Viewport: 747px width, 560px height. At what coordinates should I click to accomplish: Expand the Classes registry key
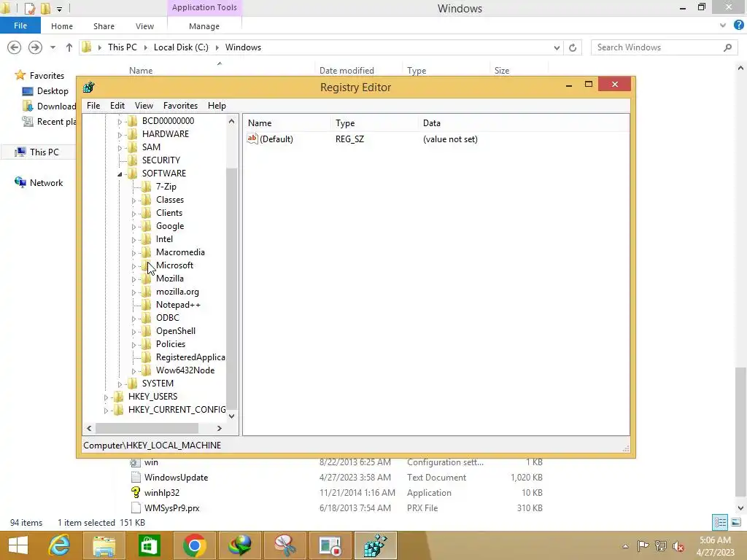134,201
